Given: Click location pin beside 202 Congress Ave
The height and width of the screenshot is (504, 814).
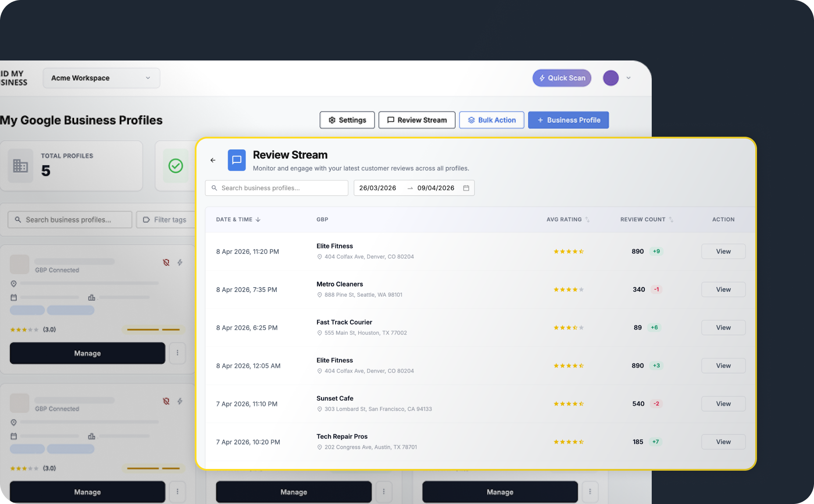Looking at the screenshot, I should 320,447.
